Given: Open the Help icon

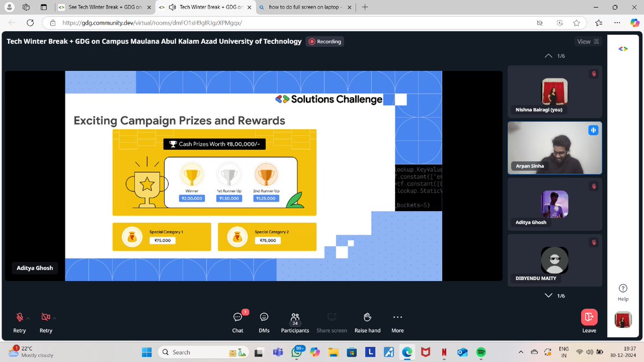Looking at the screenshot, I should coord(623,292).
